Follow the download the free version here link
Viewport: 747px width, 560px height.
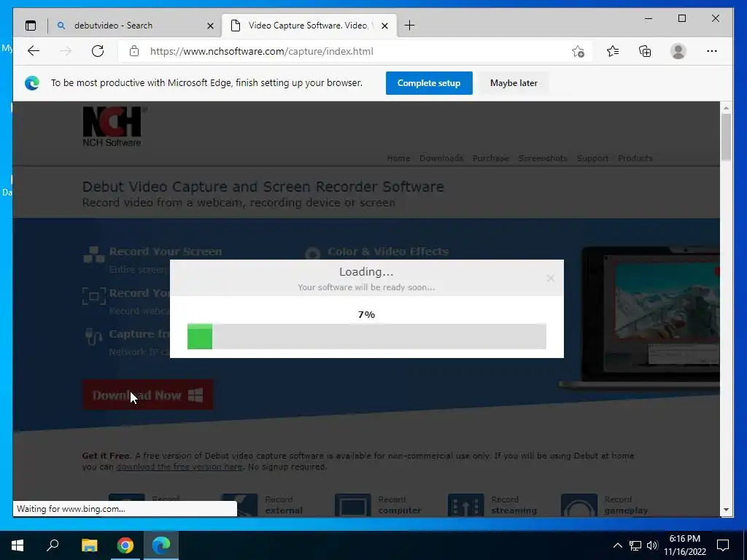click(x=179, y=467)
